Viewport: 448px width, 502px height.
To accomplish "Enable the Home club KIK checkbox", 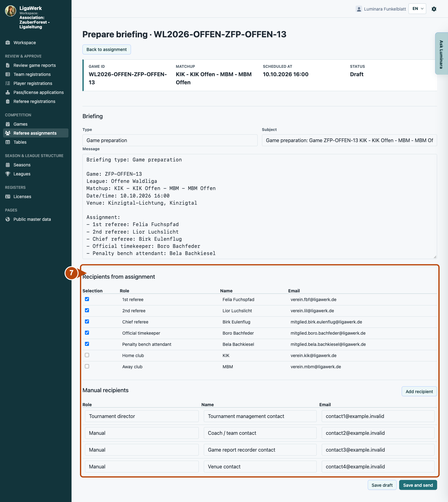I will [x=87, y=355].
